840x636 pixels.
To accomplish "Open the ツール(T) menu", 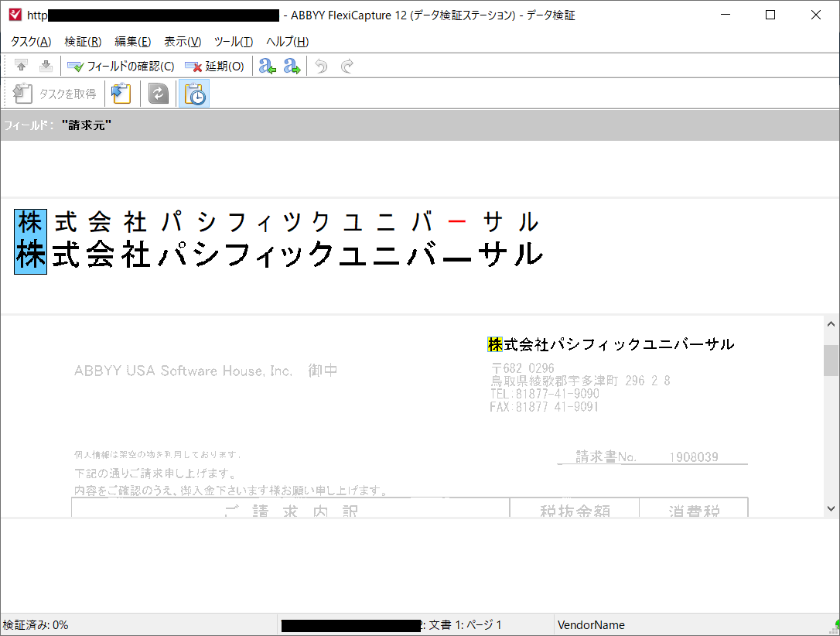I will coord(234,42).
